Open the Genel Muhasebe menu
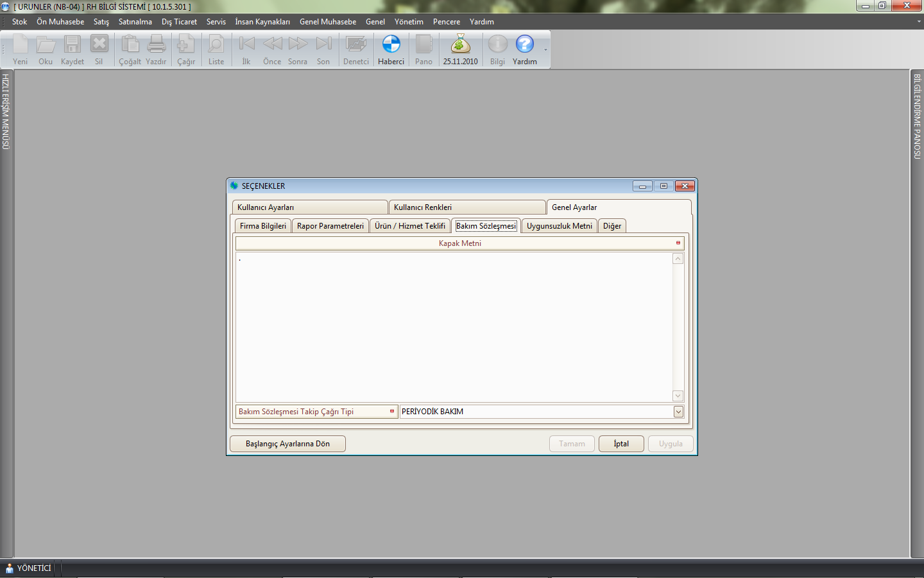Viewport: 924px width, 578px height. (x=327, y=22)
